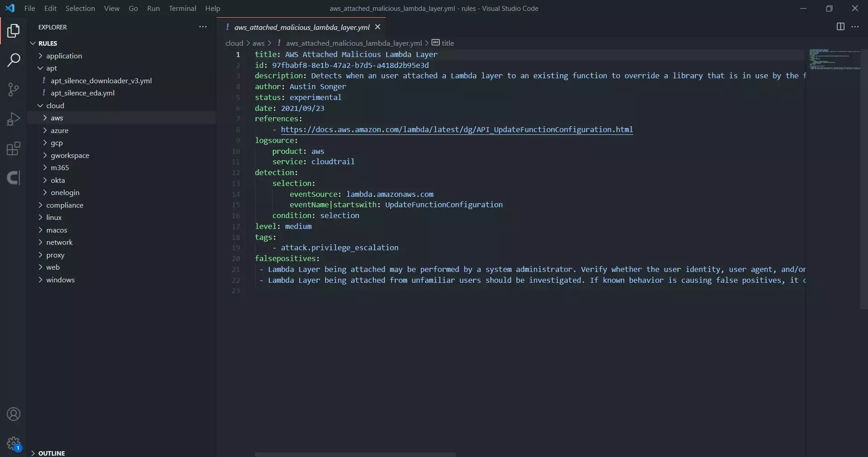Open the C-shaped extension icon in the activity bar
This screenshot has width=868, height=457.
click(x=14, y=178)
